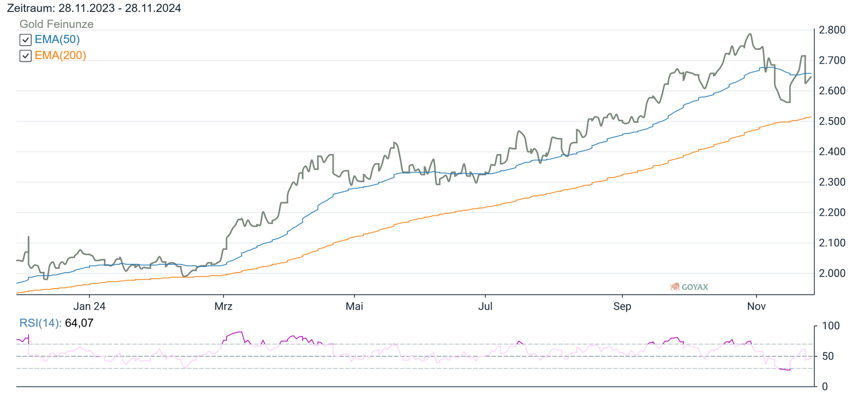Click the GOYAX bull logo icon
The image size is (868, 416).
(675, 287)
